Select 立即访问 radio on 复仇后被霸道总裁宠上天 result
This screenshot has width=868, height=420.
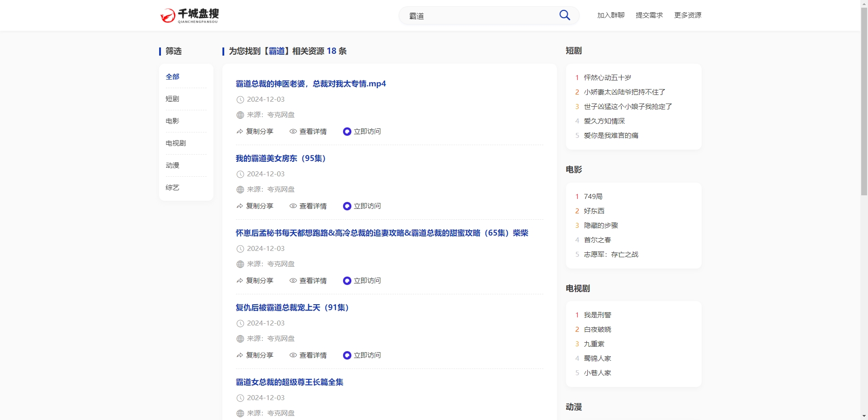point(347,355)
